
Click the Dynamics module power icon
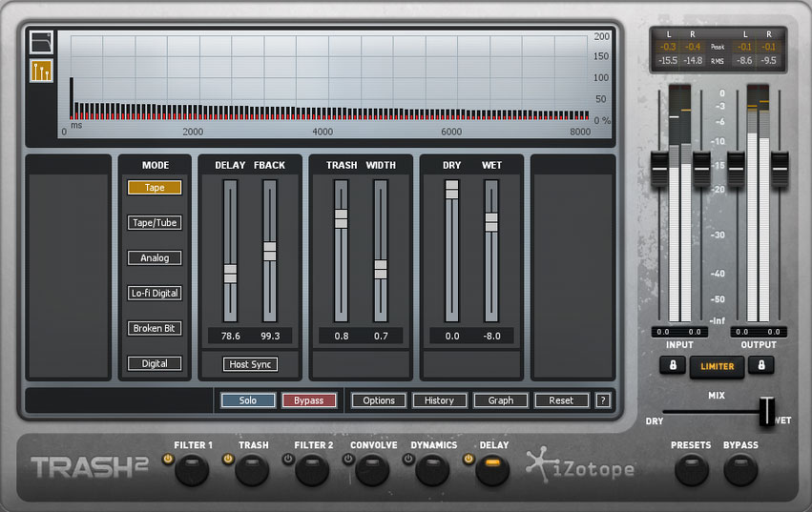click(x=408, y=460)
